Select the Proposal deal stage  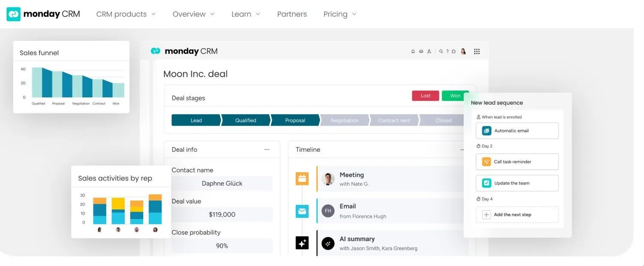(x=295, y=120)
